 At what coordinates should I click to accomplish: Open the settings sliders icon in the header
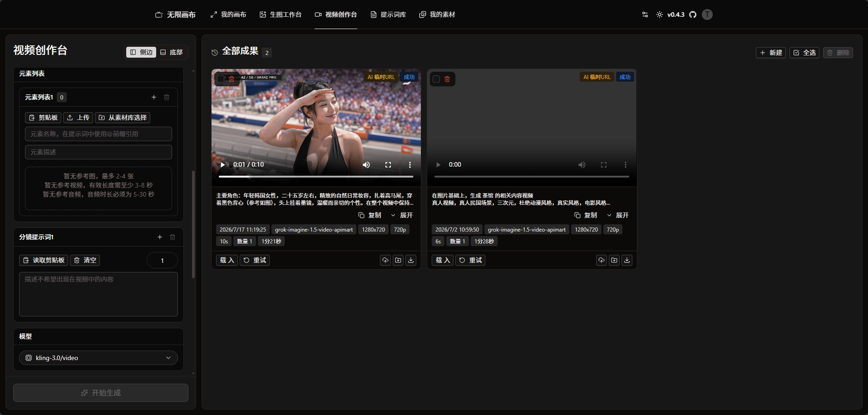(645, 15)
